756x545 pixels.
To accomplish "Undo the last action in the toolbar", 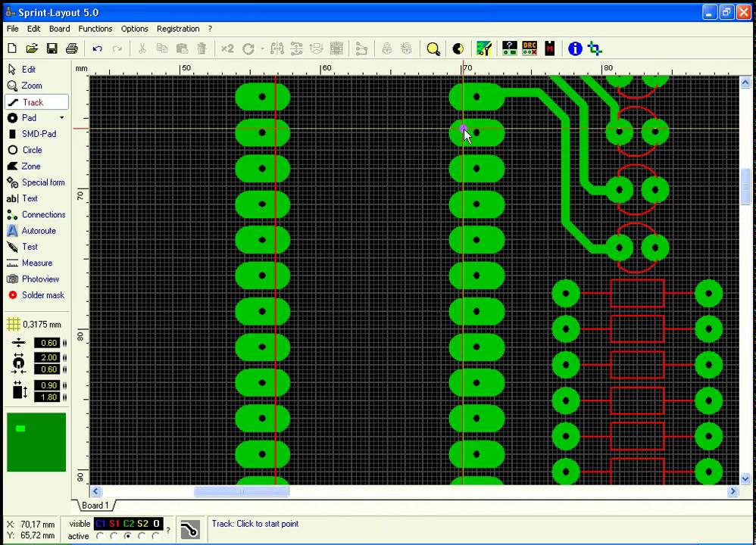I will [x=98, y=48].
